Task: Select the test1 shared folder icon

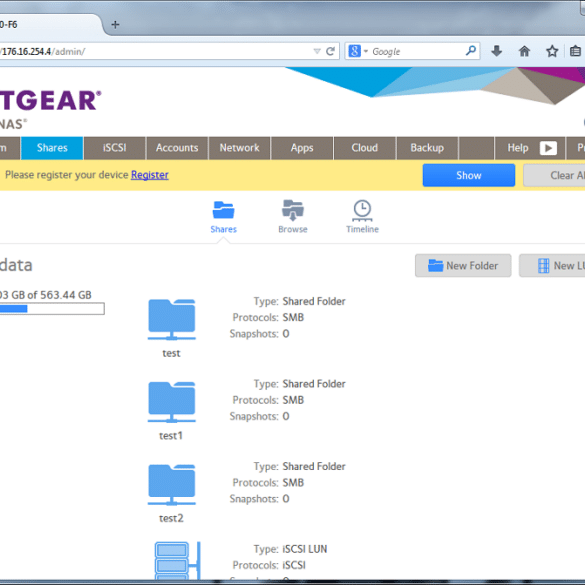Action: [x=172, y=402]
